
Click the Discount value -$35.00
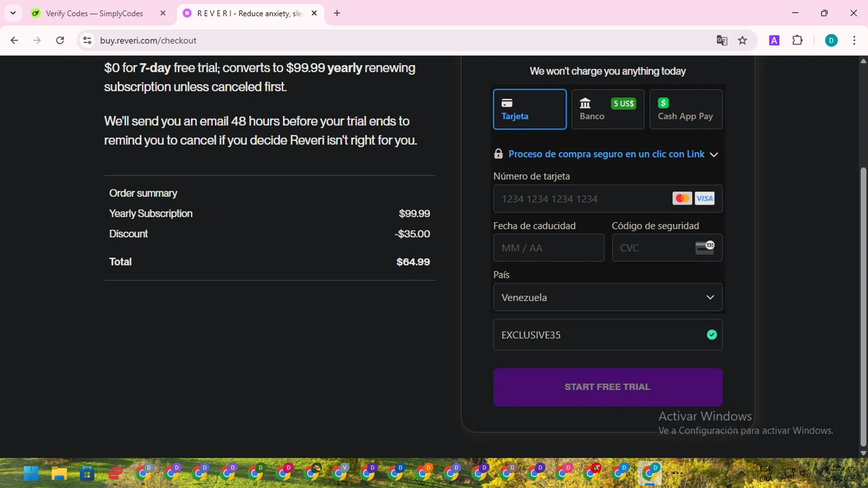pyautogui.click(x=412, y=234)
